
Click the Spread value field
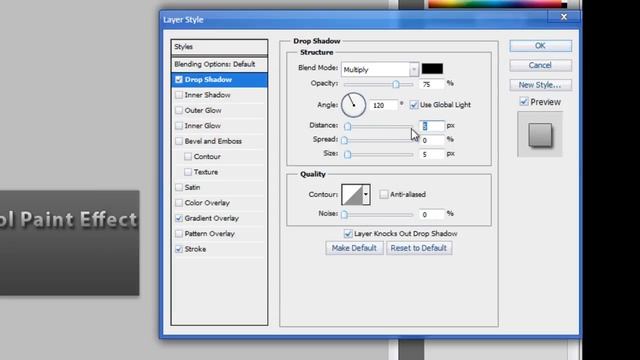(431, 140)
